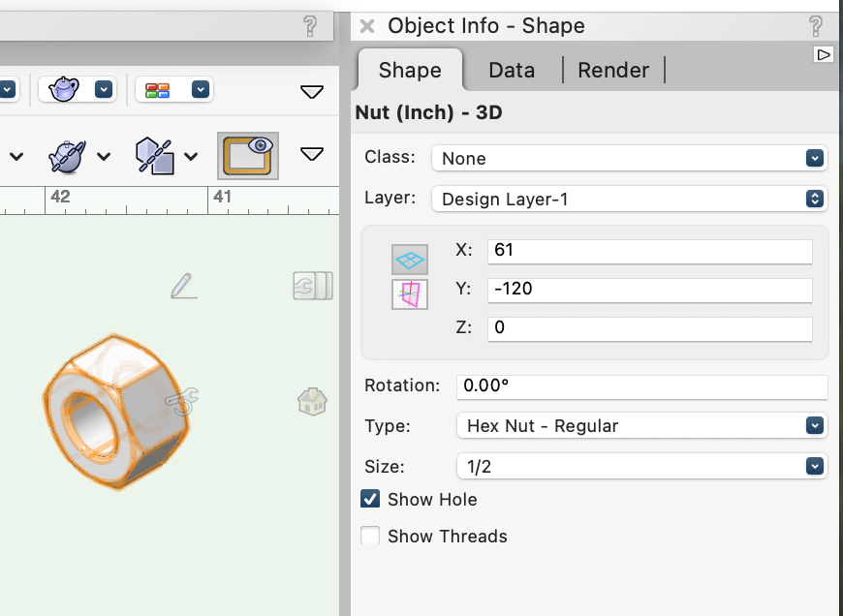Click the Object Info help question mark
The image size is (843, 616).
817,26
